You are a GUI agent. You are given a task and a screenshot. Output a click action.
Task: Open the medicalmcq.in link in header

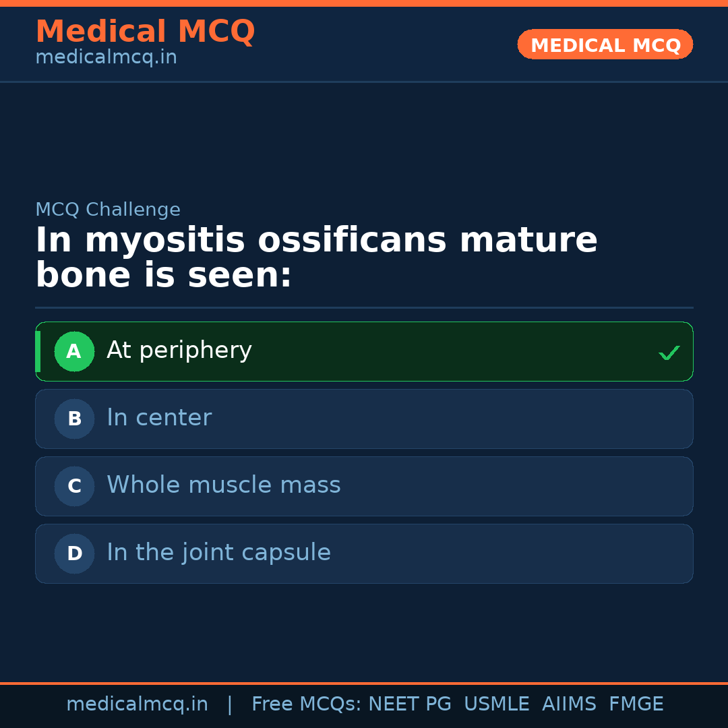click(105, 57)
